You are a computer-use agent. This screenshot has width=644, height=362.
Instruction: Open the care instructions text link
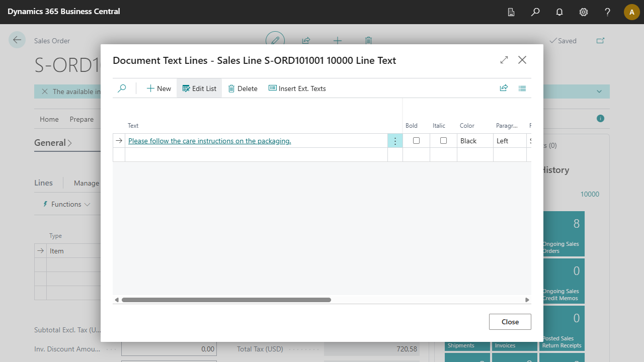pos(209,141)
